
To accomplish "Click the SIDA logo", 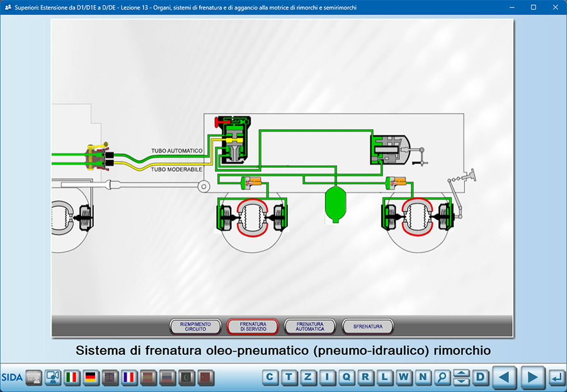I will click(11, 378).
